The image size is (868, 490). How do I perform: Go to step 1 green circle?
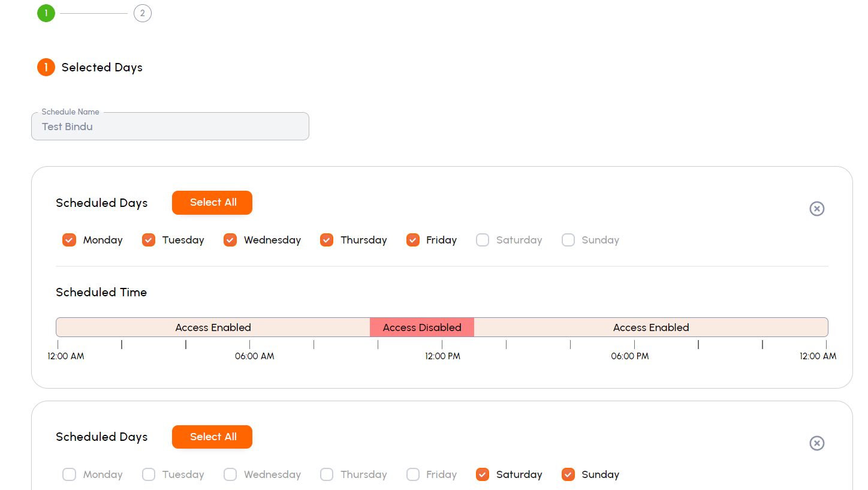46,13
